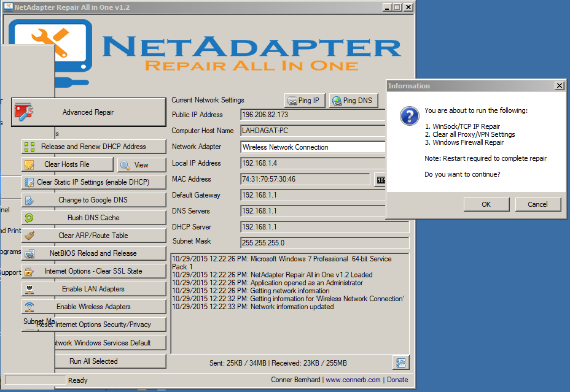Click the green Flush DNS Cache icon
Screen dimensions: 570x392
pos(29,218)
